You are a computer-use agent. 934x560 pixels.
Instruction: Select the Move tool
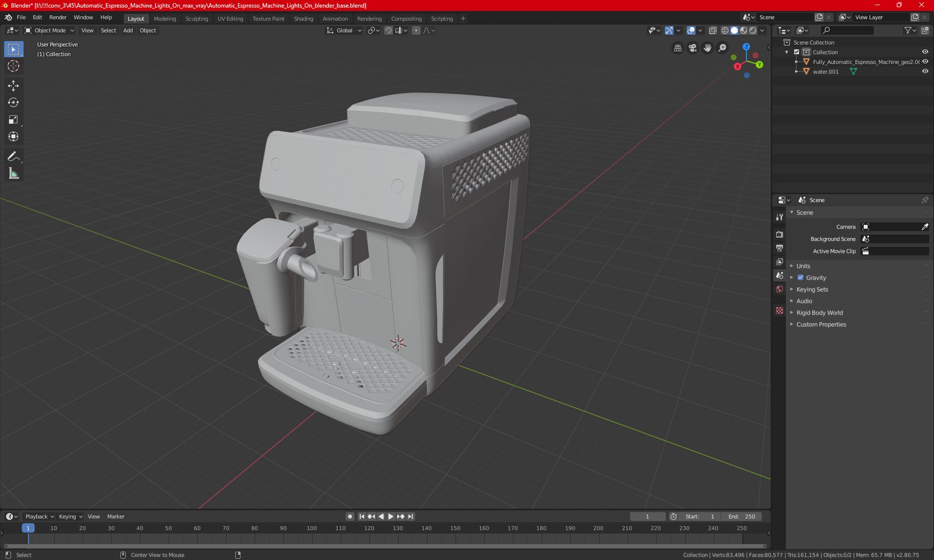click(13, 86)
